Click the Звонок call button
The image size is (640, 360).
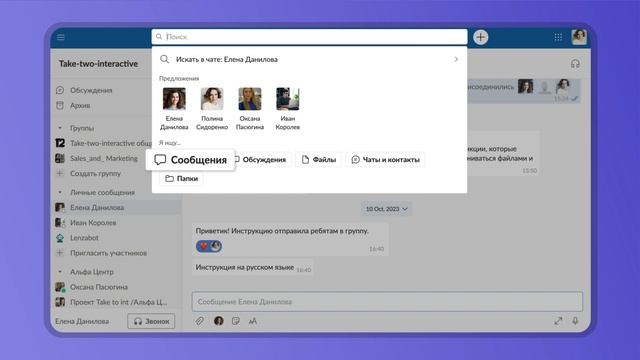(151, 321)
